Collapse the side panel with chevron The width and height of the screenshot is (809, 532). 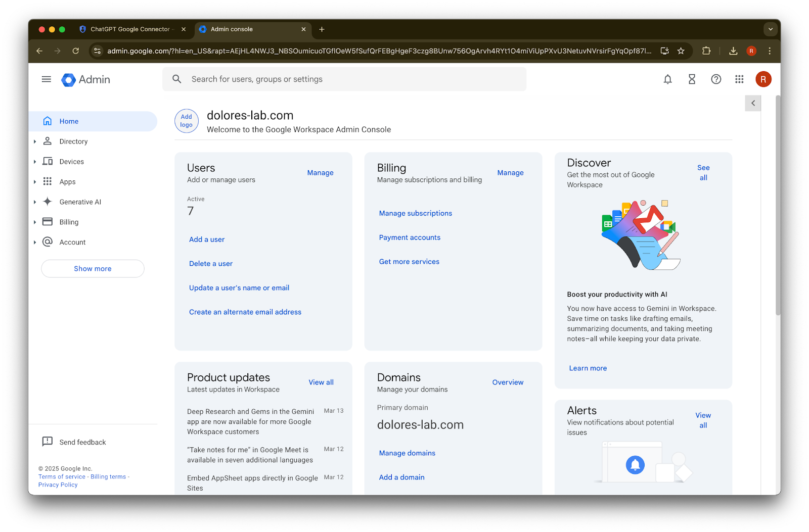point(753,103)
